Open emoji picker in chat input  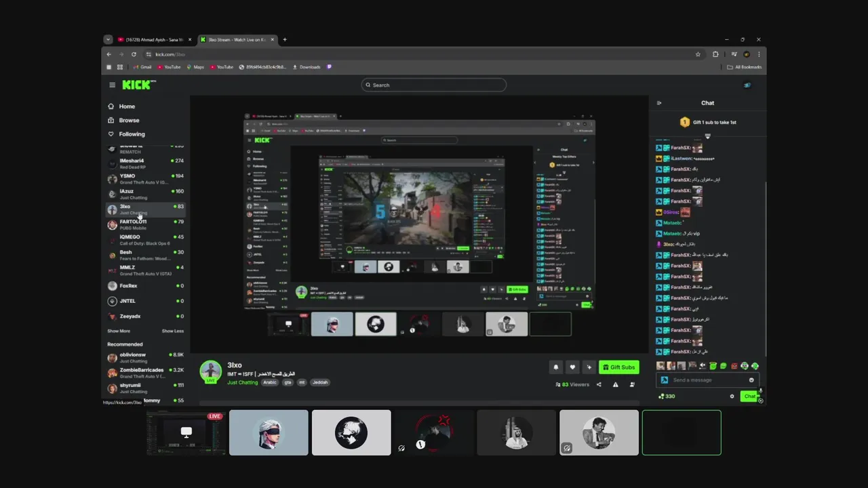pos(751,380)
